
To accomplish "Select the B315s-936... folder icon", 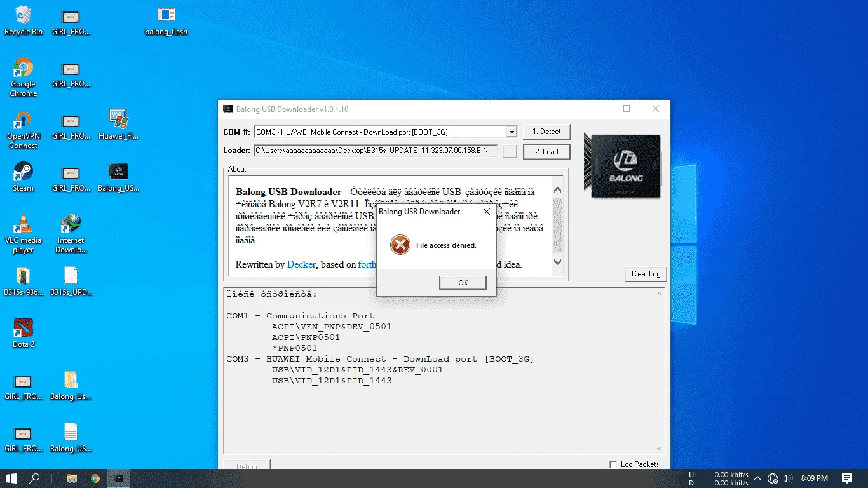I will coord(24,281).
